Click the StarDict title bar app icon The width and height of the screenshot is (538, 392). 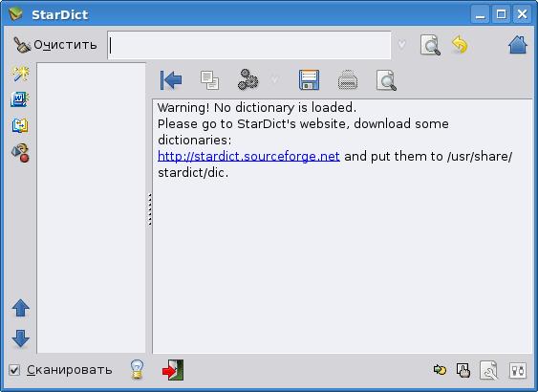tap(15, 14)
